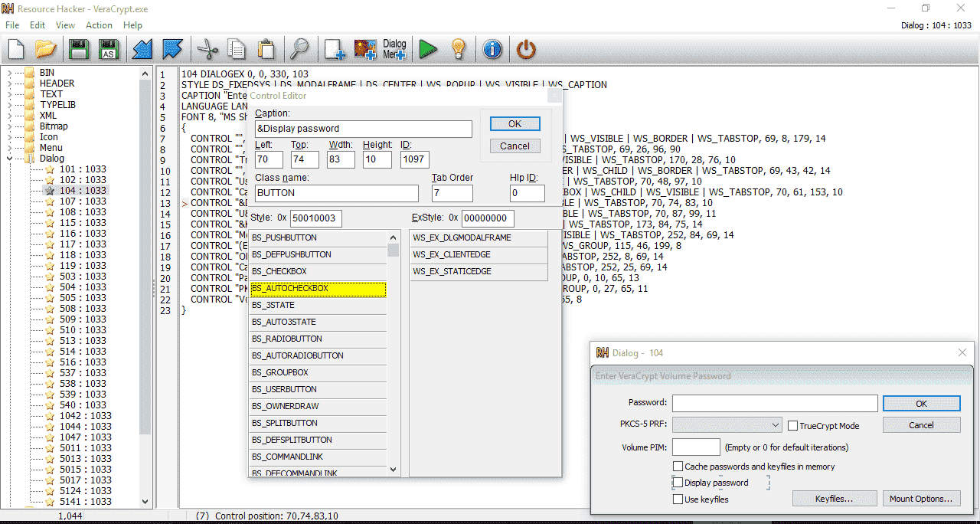Expand the HEADER tree node
This screenshot has width=980, height=524.
pos(9,84)
